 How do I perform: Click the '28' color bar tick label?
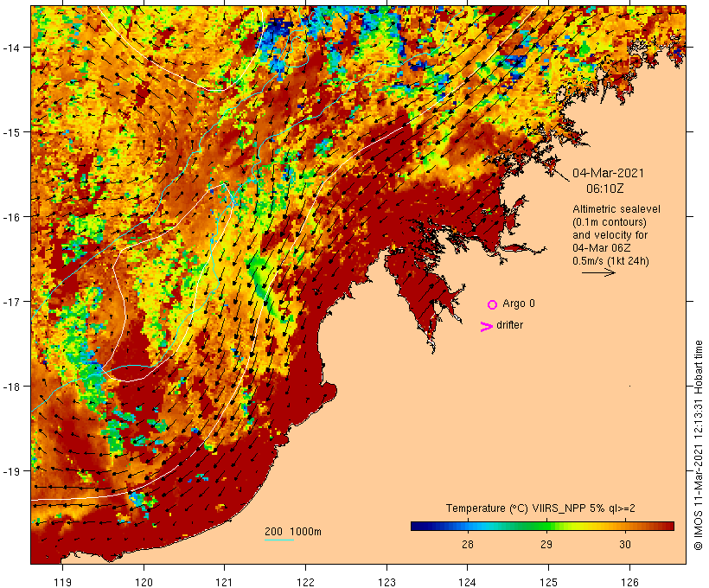468,544
